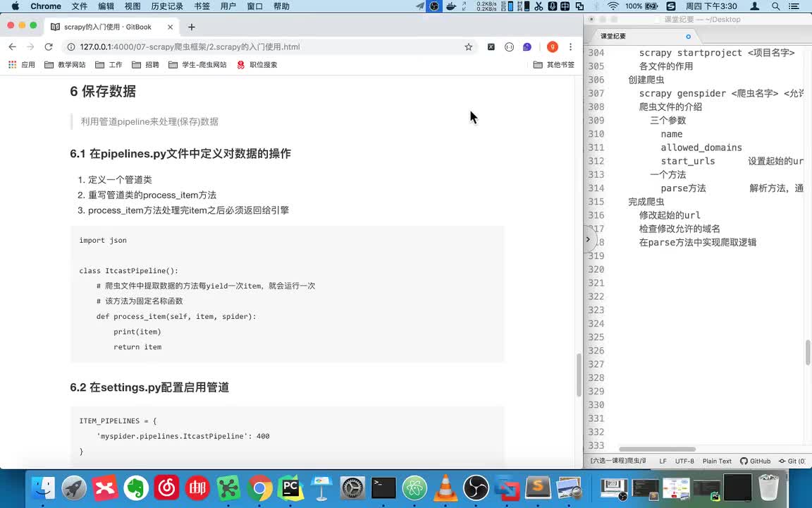Screen dimensions: 812x508
Task: Open the 招聘 bookmark folder
Action: [x=145, y=65]
